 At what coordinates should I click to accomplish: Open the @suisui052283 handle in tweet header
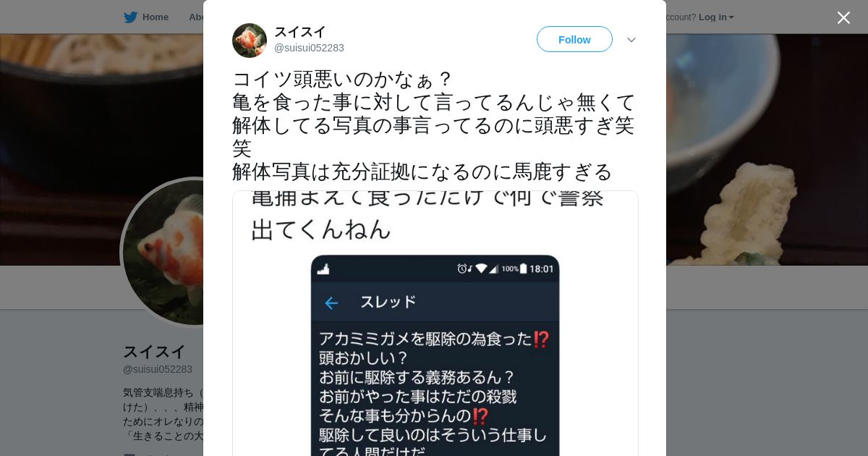pos(309,48)
